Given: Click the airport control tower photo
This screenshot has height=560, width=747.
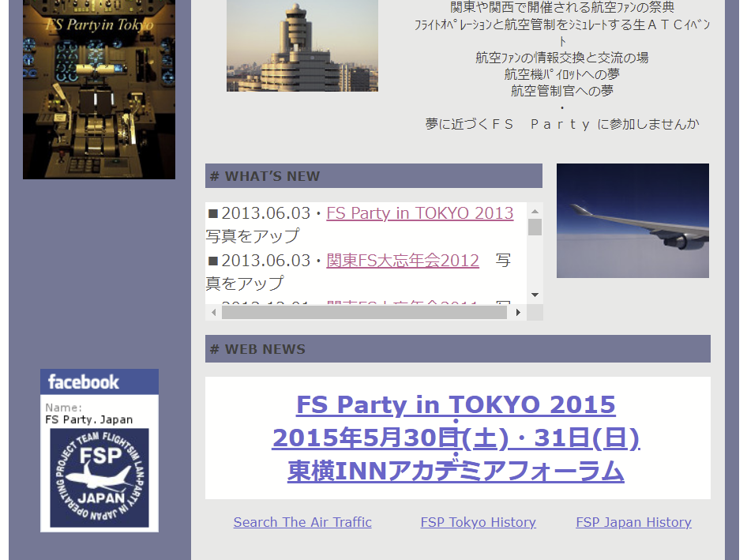Looking at the screenshot, I should (x=302, y=46).
